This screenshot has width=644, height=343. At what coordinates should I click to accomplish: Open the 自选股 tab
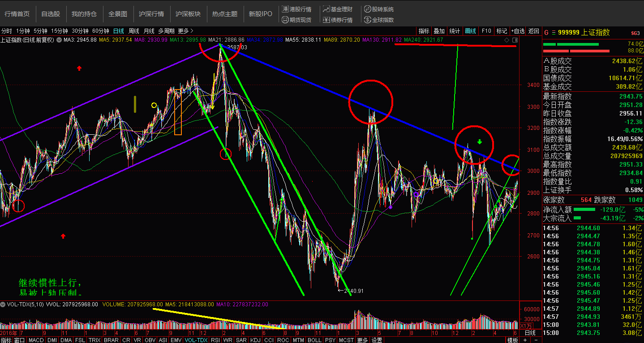(x=51, y=14)
